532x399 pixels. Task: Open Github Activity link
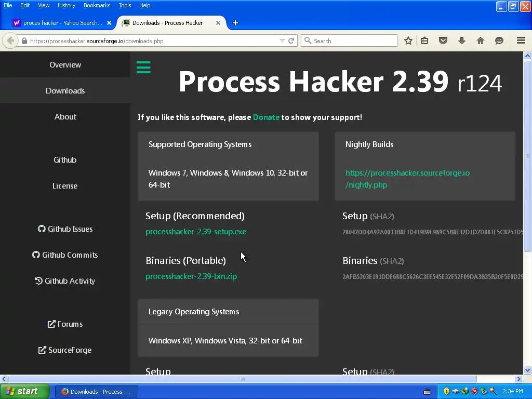click(65, 281)
